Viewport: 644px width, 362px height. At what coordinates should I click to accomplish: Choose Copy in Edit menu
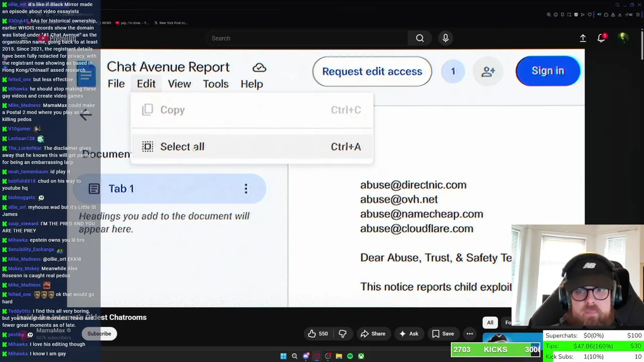coord(252,110)
